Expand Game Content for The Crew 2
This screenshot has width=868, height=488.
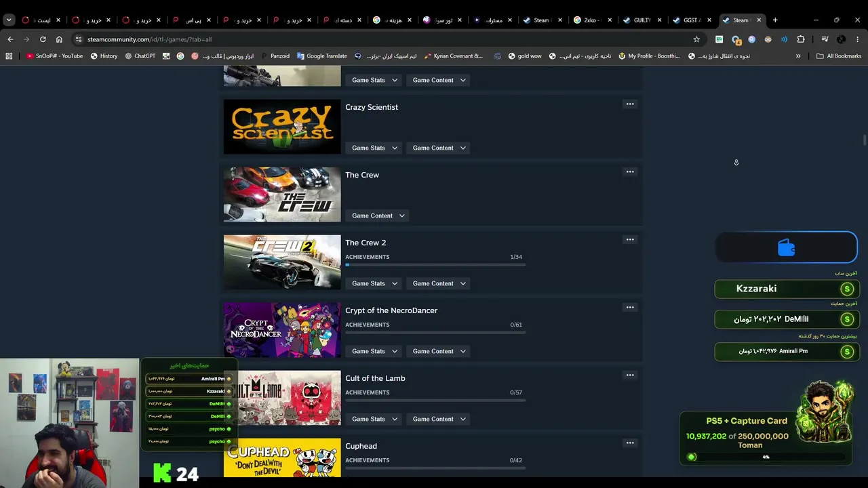click(439, 283)
